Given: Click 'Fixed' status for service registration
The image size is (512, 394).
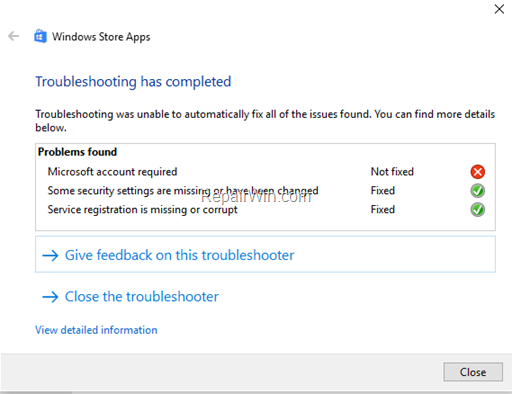Looking at the screenshot, I should pos(383,210).
